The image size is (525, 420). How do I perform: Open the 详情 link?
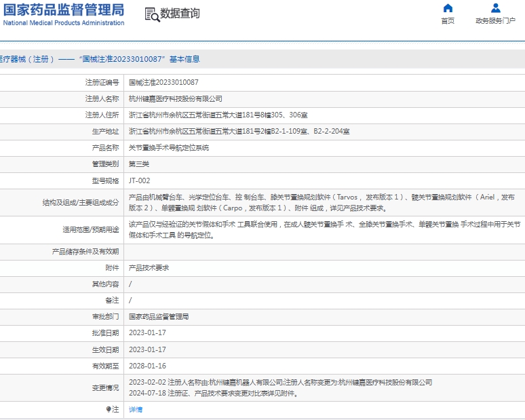pos(136,410)
